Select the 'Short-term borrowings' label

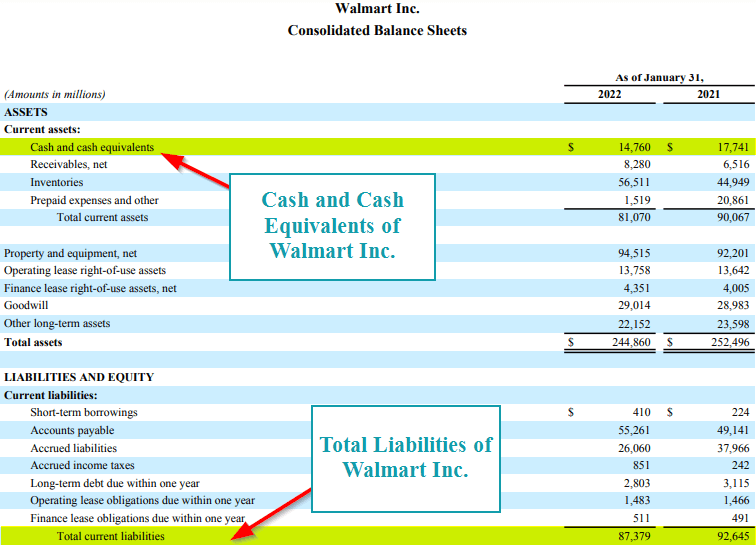[x=84, y=412]
